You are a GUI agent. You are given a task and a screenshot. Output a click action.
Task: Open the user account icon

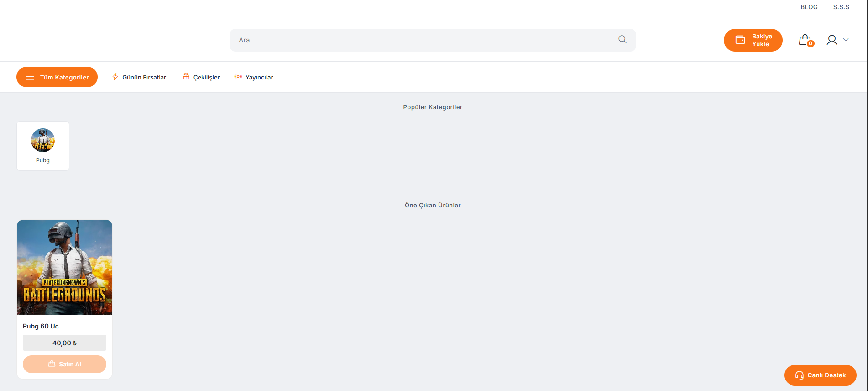click(831, 40)
